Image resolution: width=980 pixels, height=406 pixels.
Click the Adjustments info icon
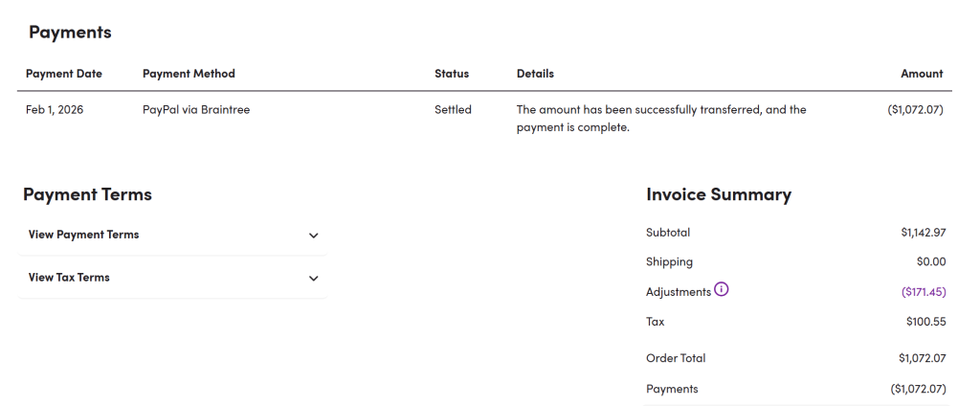click(x=722, y=290)
